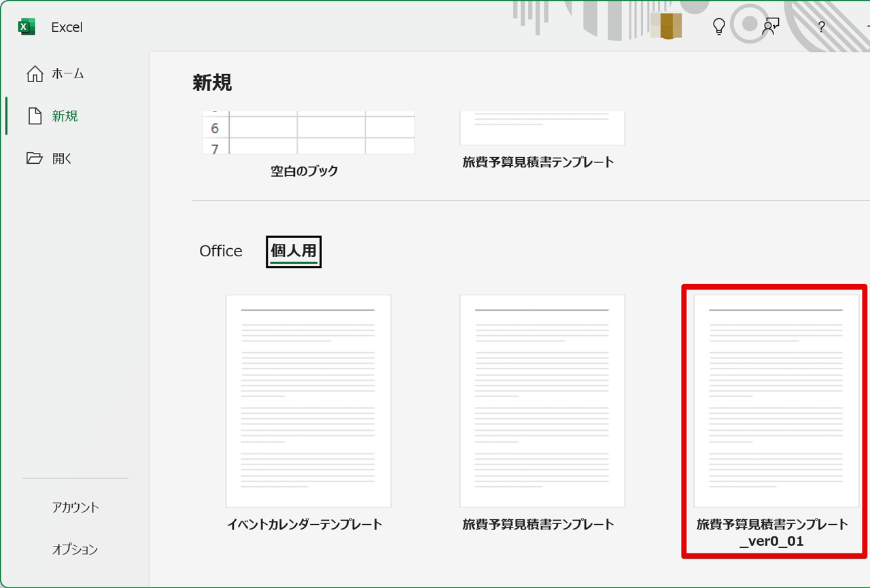Click the user account avatar picture
870x588 pixels.
click(666, 26)
